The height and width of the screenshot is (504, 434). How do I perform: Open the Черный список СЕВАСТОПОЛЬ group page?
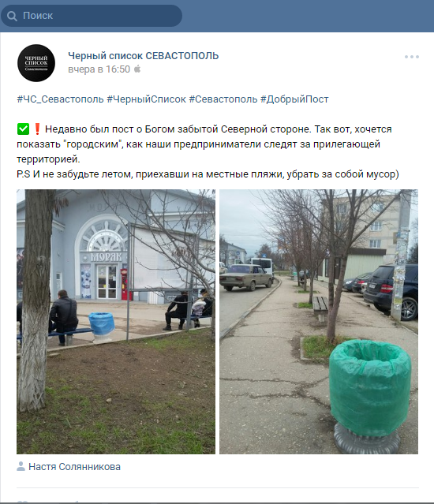(x=144, y=56)
